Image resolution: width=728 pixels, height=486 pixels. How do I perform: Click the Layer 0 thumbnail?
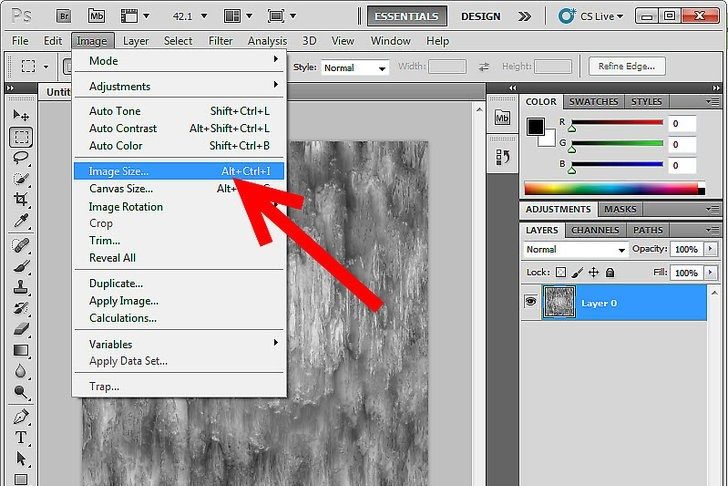coord(559,303)
